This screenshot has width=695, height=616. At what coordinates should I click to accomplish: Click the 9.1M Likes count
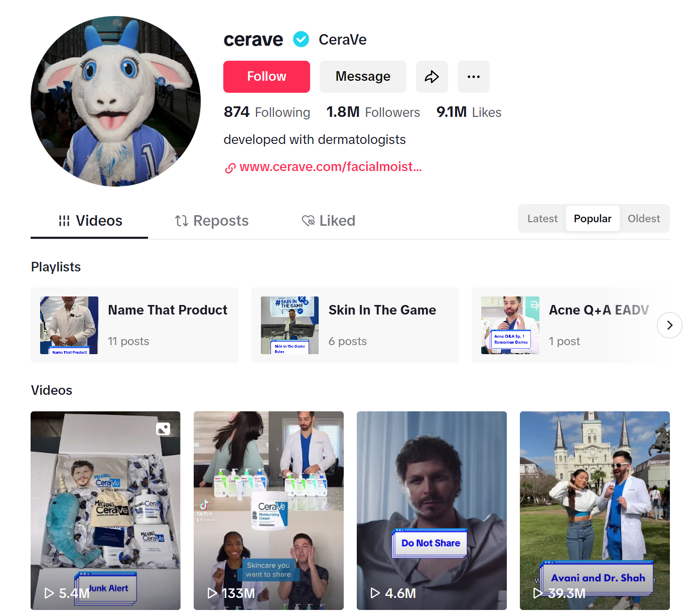pos(469,112)
